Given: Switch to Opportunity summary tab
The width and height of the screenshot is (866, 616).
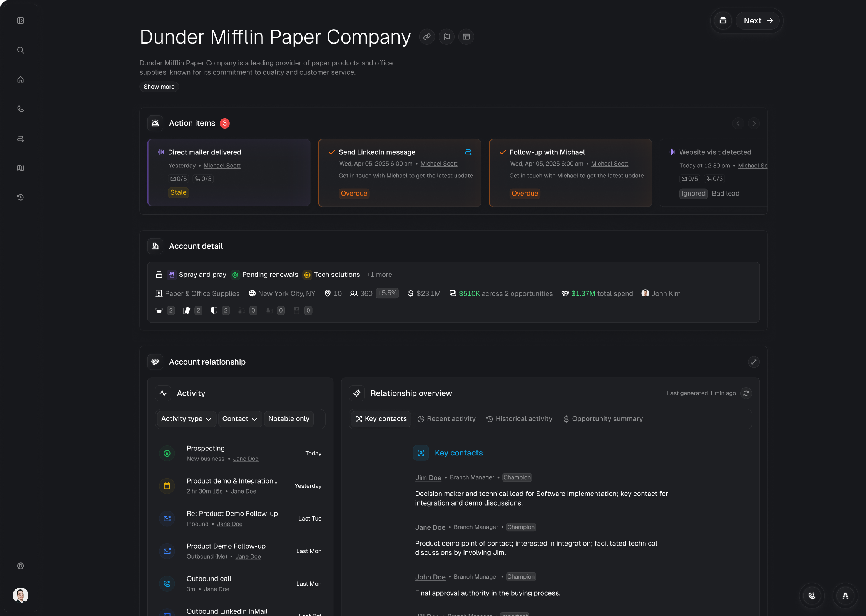Looking at the screenshot, I should (603, 419).
